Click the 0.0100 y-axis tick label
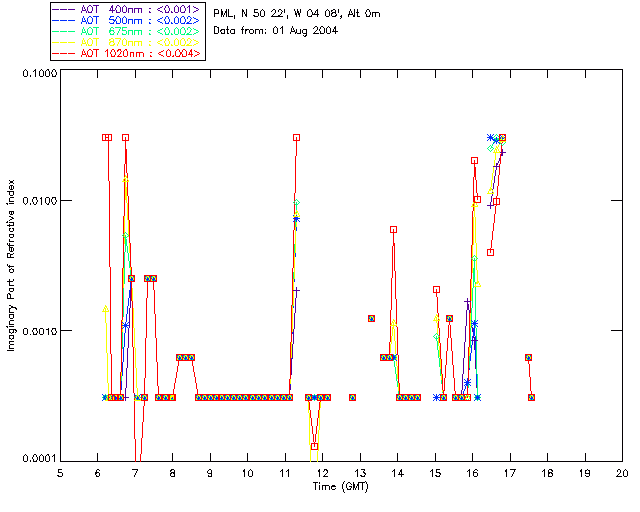This screenshot has width=640, height=512. tap(39, 201)
